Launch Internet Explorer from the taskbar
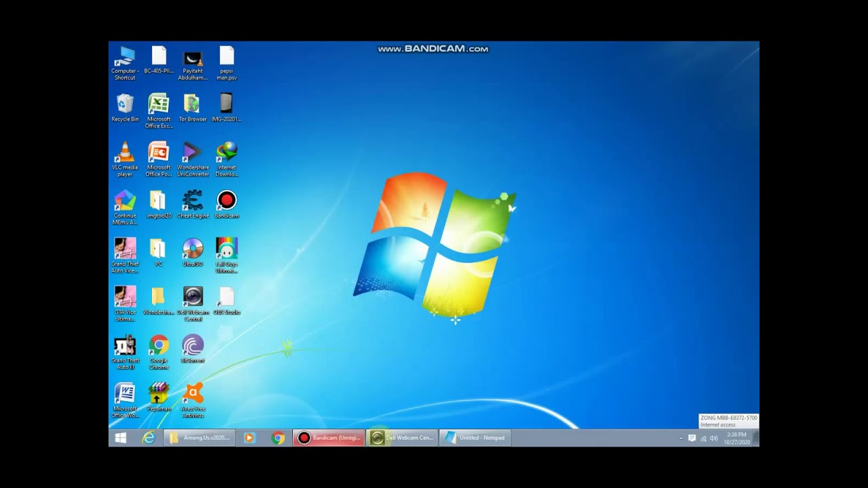868x488 pixels. [x=148, y=438]
